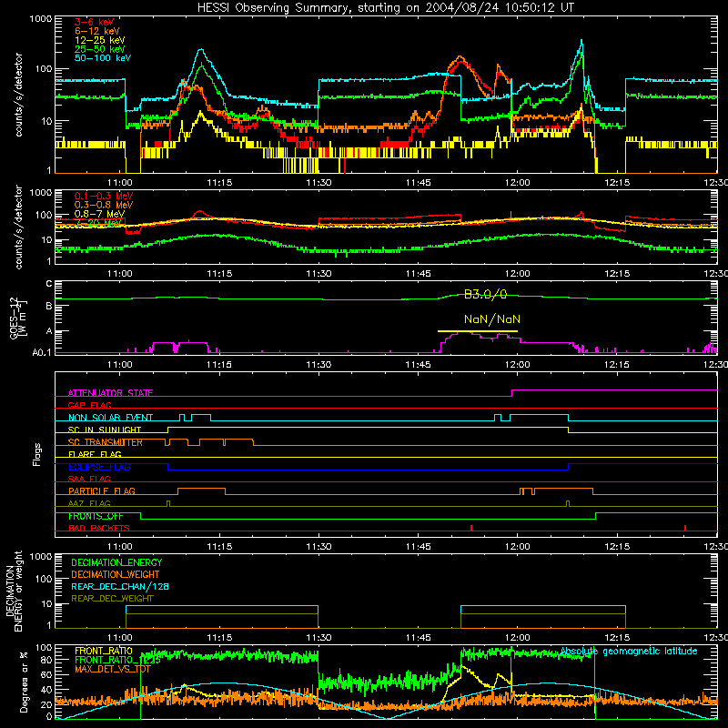Click the MAX_DET_VS_TOT legend label
This screenshot has width=728, height=728.
[113, 669]
